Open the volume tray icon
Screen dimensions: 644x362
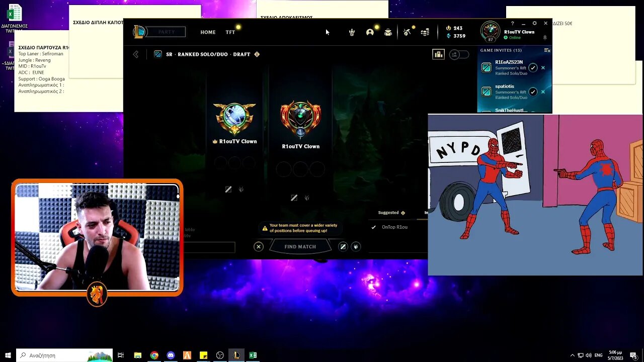(x=589, y=355)
